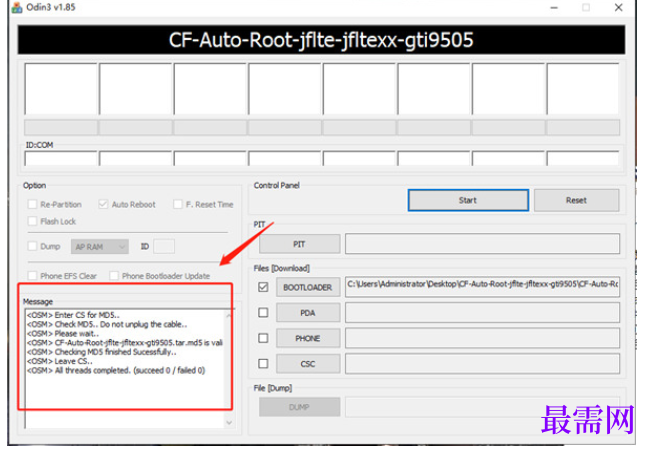The height and width of the screenshot is (451, 653).
Task: Toggle the Auto Reboot checkbox
Action: click(103, 204)
